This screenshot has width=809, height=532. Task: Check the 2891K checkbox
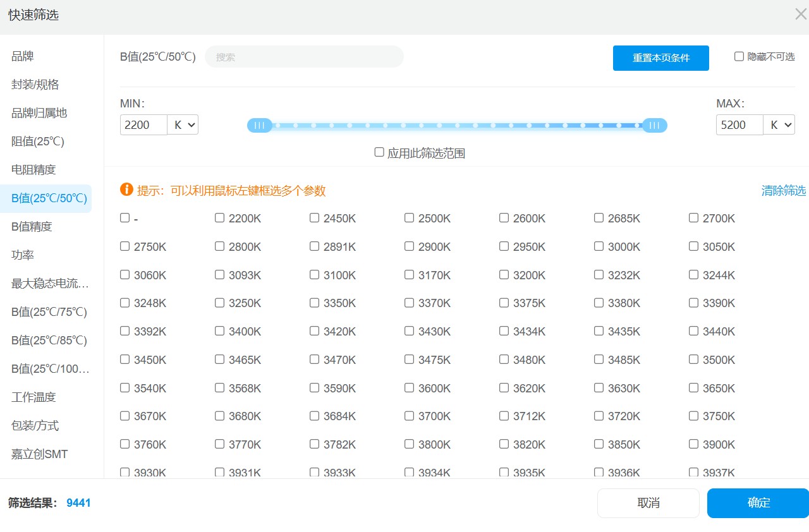coord(314,246)
